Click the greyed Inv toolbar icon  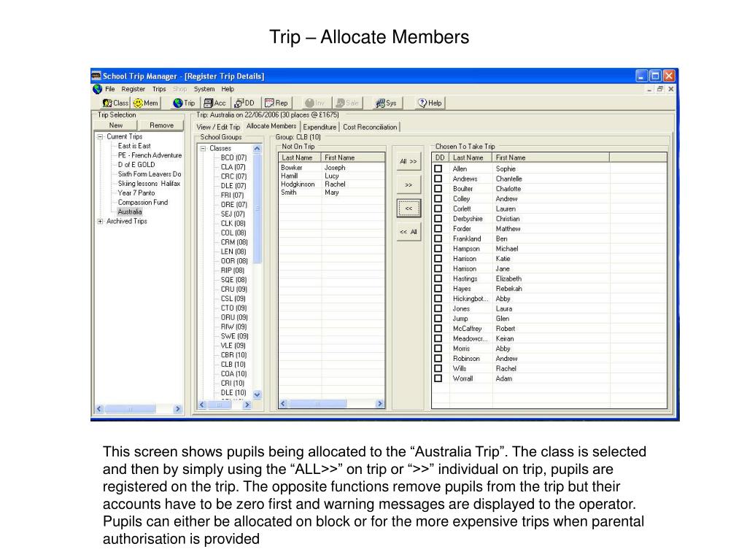pyautogui.click(x=315, y=103)
